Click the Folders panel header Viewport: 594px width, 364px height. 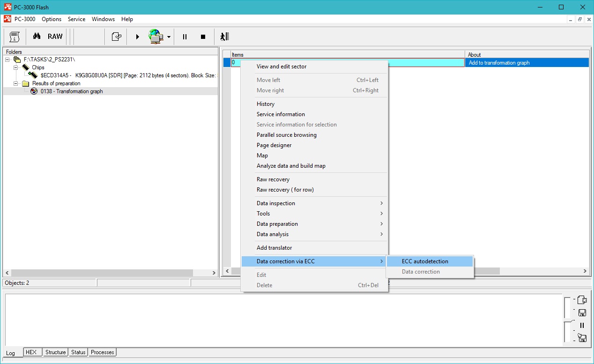111,52
